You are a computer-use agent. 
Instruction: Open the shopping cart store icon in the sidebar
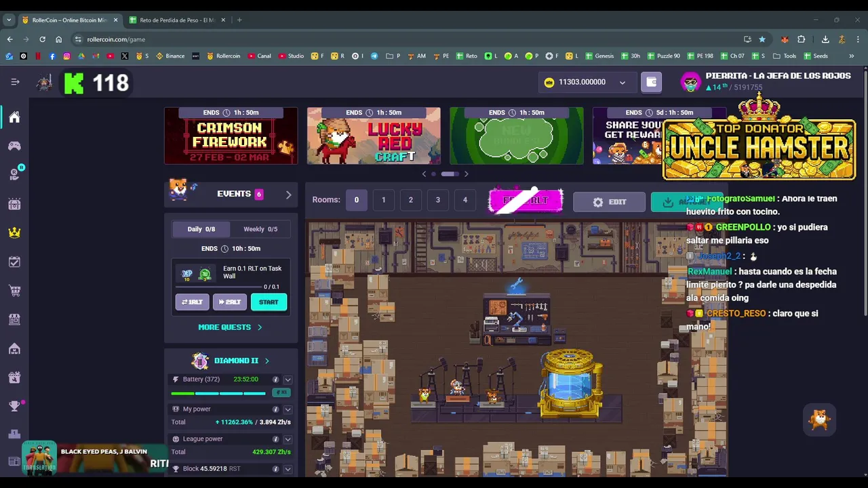coord(14,291)
